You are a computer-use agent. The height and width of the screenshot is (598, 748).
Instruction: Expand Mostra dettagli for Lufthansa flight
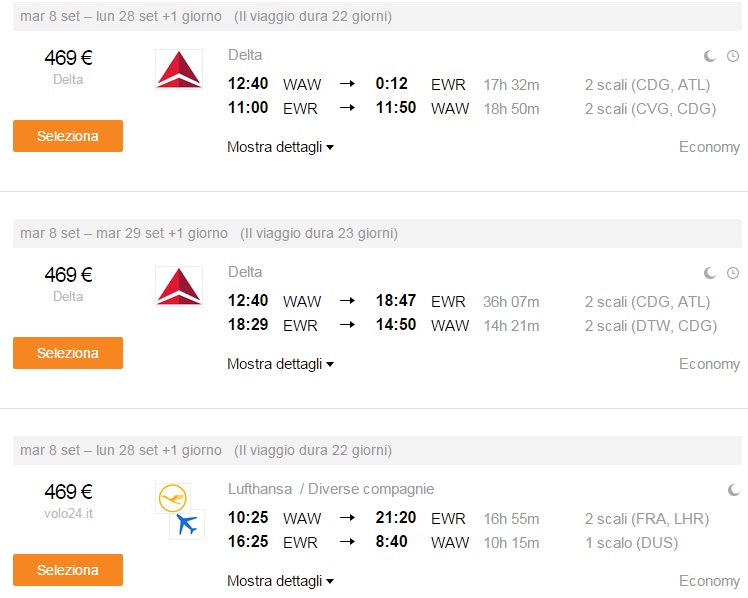click(280, 581)
